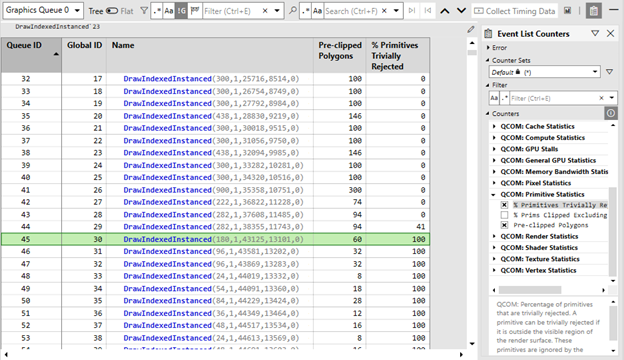Viewport: 624px width, 360px height.
Task: Clear the toolbar filter text with X
Action: point(265,11)
